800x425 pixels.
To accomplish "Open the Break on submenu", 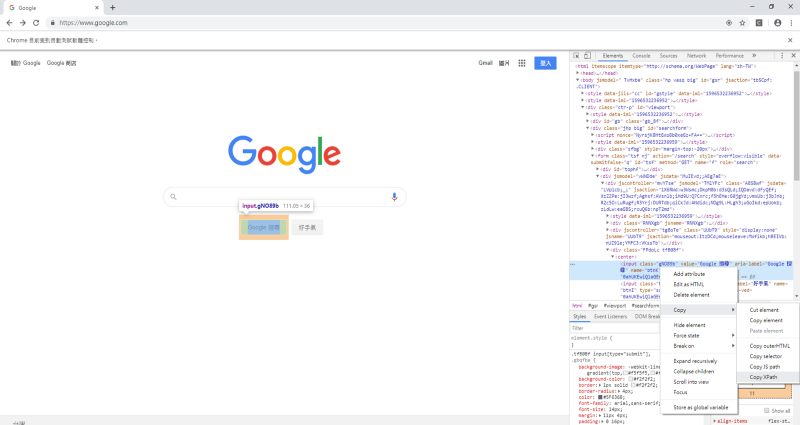I will [x=699, y=346].
